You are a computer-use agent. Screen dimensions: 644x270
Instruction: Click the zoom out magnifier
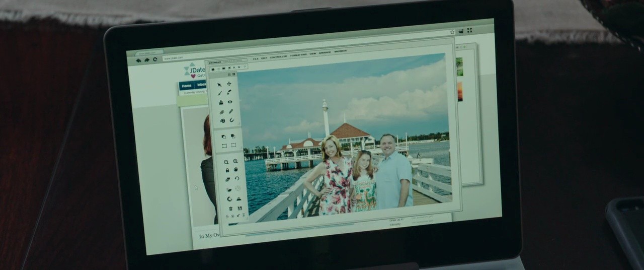coord(226,162)
